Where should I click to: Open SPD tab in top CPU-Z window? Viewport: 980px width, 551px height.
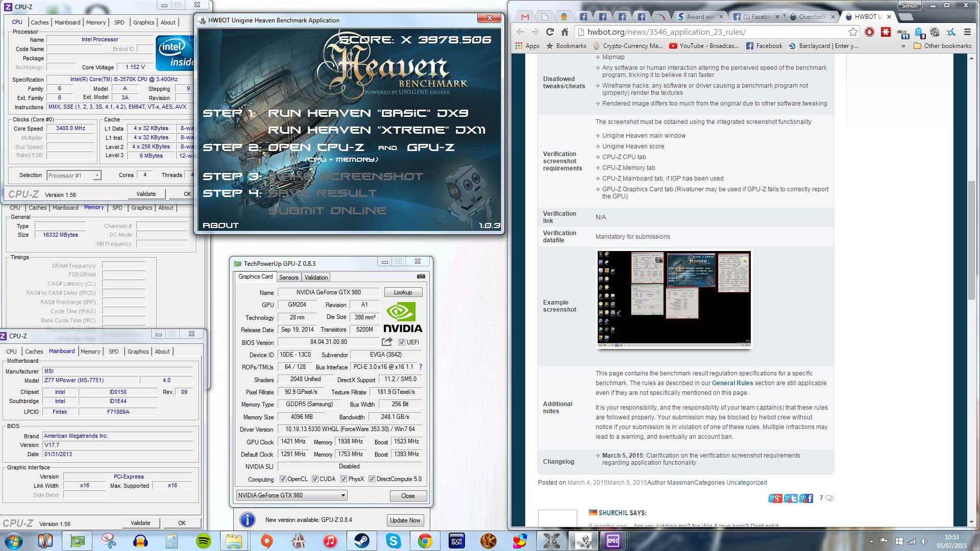click(x=119, y=22)
